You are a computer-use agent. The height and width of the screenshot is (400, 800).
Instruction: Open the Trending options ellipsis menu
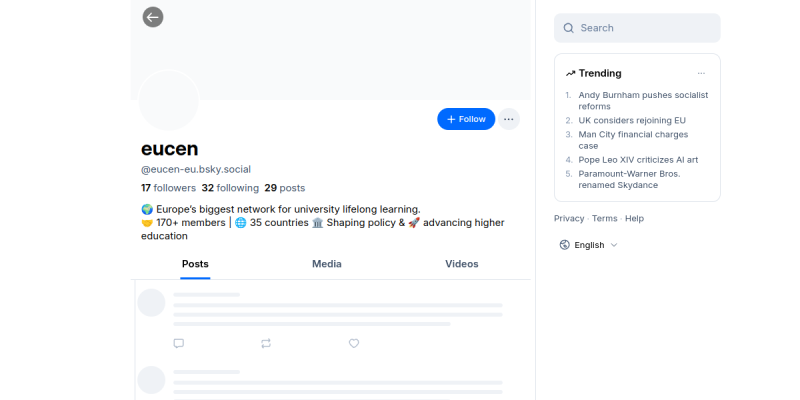click(x=702, y=73)
